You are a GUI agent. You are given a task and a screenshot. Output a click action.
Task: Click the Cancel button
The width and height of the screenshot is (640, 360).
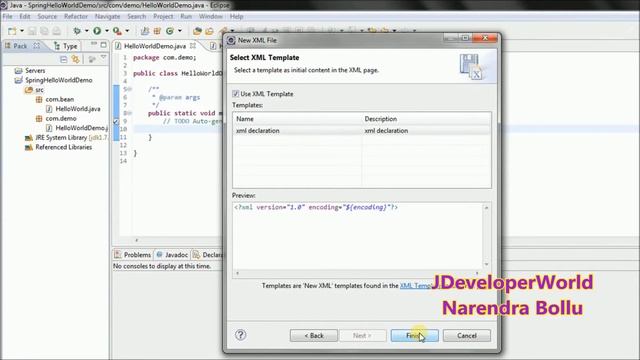pos(467,336)
